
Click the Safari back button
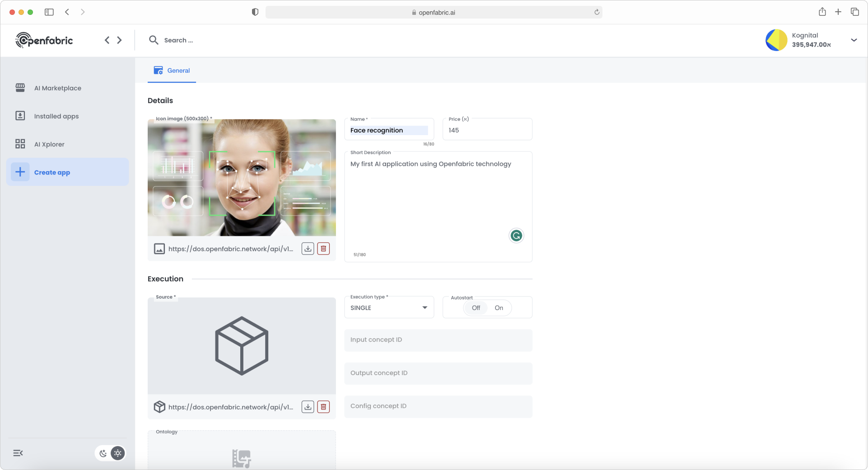point(67,12)
